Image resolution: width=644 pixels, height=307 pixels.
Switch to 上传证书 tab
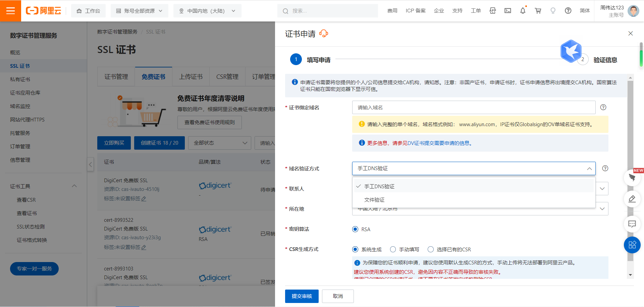coord(191,77)
